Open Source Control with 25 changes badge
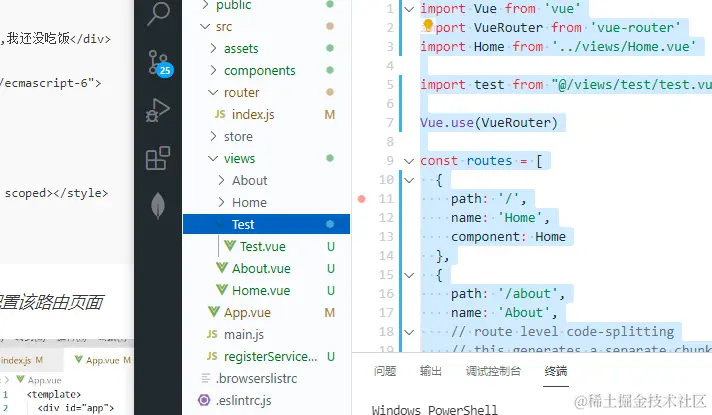The width and height of the screenshot is (712, 415). pyautogui.click(x=159, y=63)
